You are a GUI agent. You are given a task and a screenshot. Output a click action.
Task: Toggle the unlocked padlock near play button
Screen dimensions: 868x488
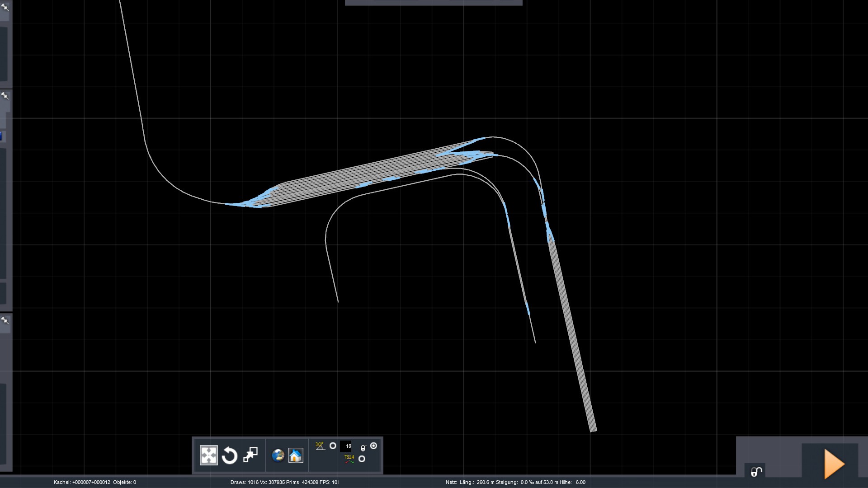coord(756,472)
